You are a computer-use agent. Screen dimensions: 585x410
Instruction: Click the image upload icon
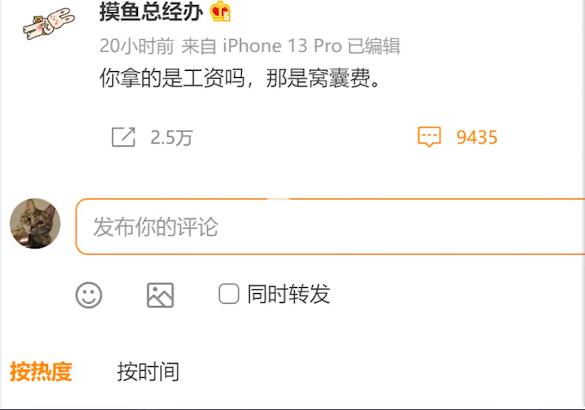point(160,295)
